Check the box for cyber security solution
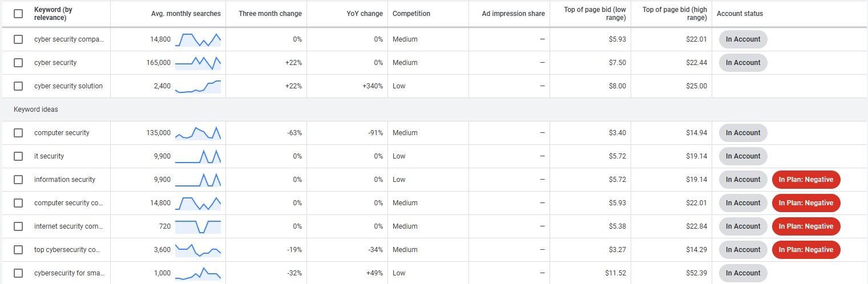The image size is (868, 284). [18, 86]
